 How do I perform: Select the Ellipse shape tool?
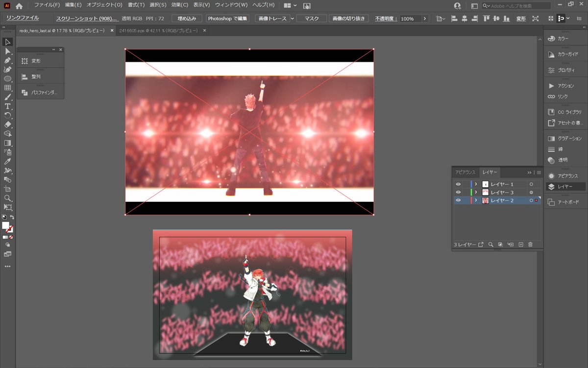click(x=8, y=79)
